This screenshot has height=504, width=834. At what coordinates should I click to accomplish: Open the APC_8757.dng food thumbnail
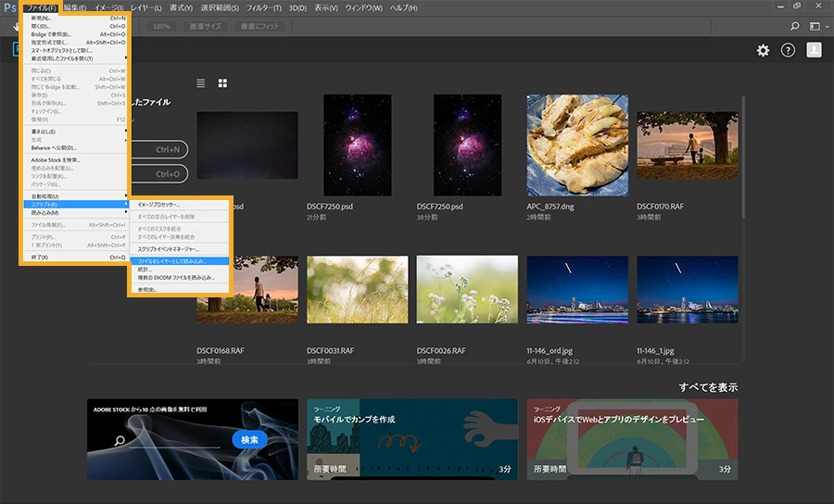577,145
